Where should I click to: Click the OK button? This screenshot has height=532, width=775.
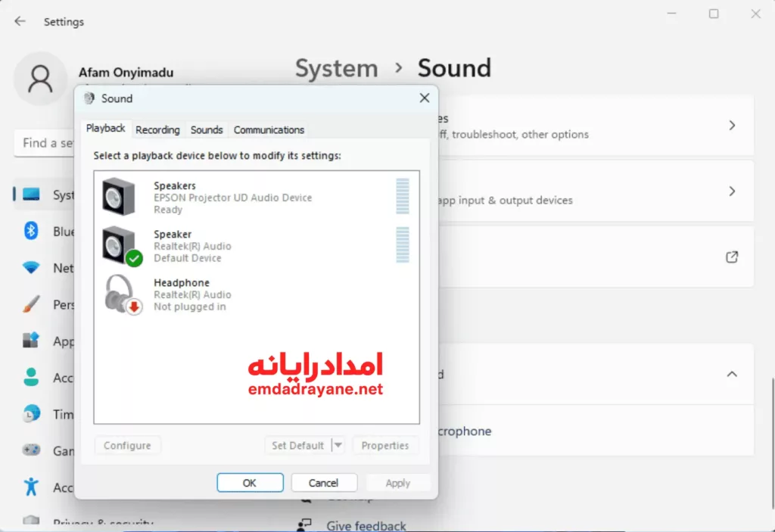250,483
